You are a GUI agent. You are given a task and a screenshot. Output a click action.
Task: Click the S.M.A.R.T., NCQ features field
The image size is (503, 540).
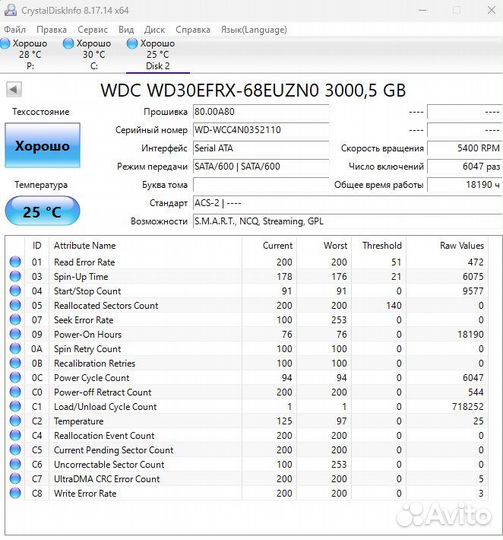[347, 221]
